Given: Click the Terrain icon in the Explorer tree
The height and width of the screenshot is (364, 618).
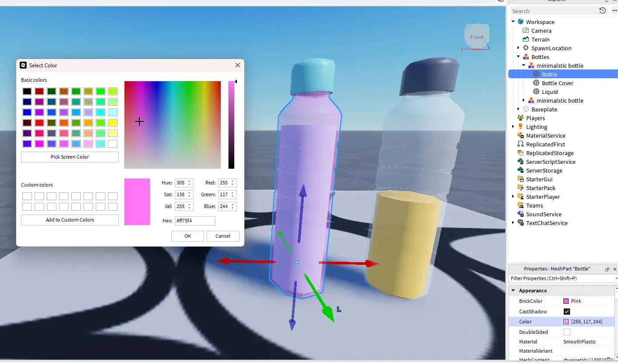Looking at the screenshot, I should pos(526,39).
